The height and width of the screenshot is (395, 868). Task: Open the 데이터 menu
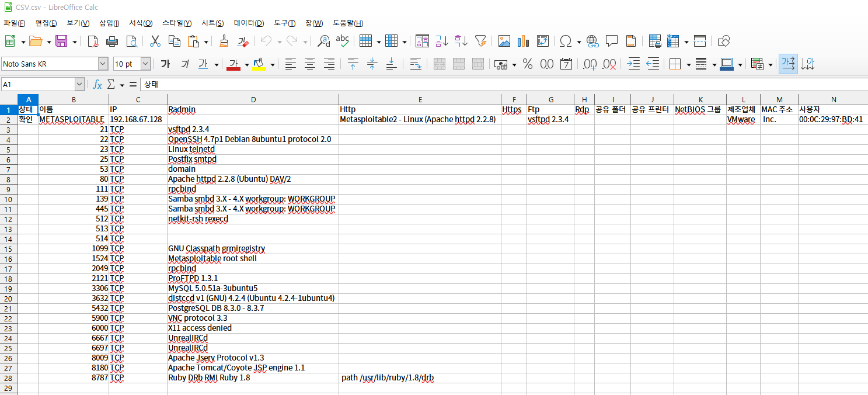[249, 23]
